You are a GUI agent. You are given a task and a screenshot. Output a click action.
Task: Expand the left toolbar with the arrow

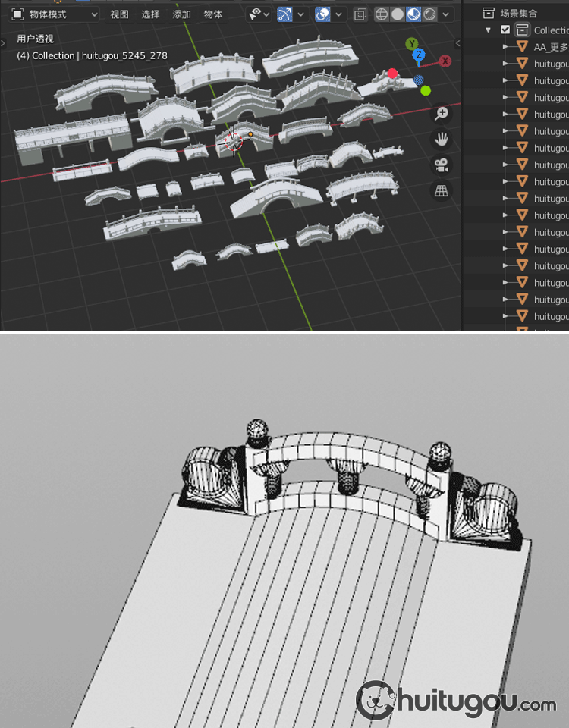coord(3,44)
